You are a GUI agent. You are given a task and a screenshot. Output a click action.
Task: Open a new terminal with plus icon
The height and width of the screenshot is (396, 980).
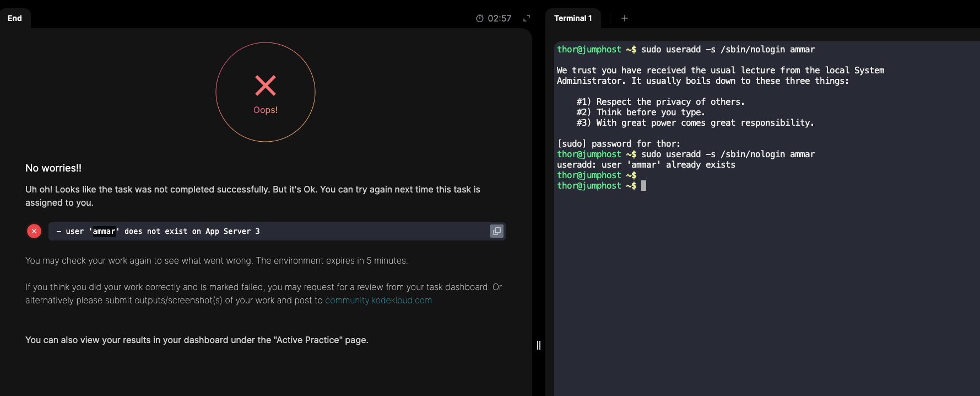click(624, 18)
